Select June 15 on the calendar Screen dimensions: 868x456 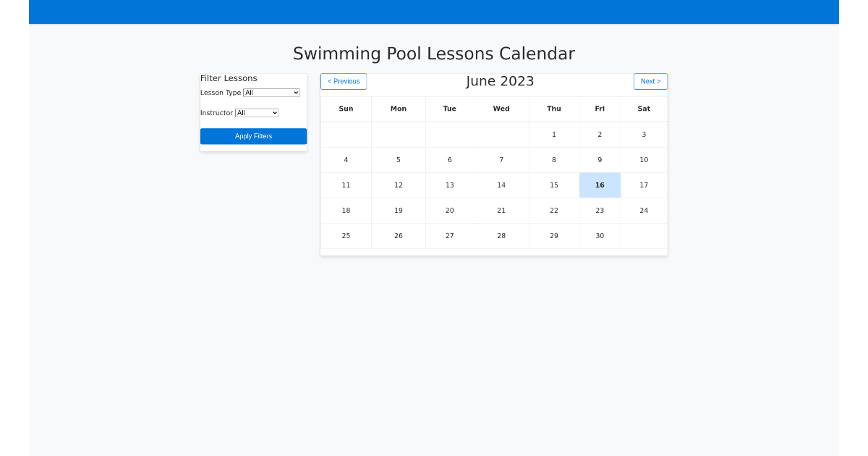pos(553,185)
